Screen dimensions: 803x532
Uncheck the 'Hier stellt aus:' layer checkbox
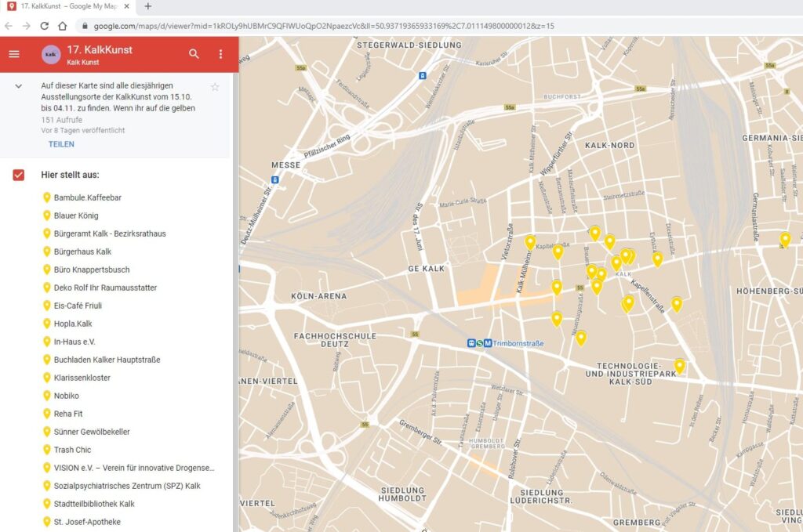19,175
